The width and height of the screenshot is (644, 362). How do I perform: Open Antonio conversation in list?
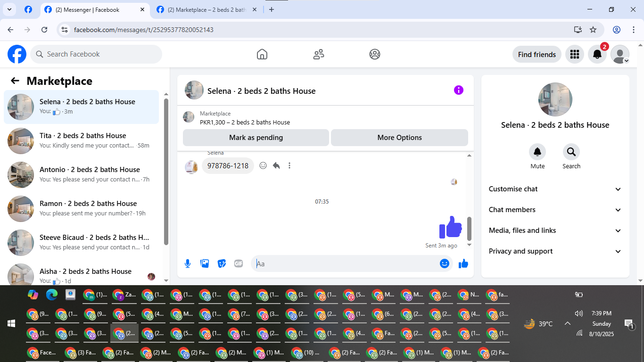tap(82, 175)
